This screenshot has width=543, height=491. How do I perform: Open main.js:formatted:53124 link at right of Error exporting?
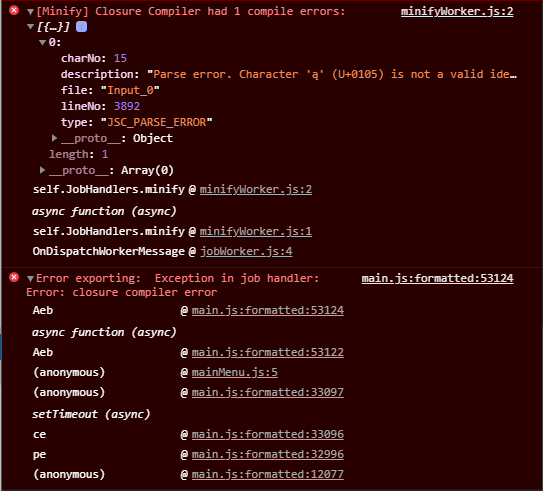pos(437,278)
